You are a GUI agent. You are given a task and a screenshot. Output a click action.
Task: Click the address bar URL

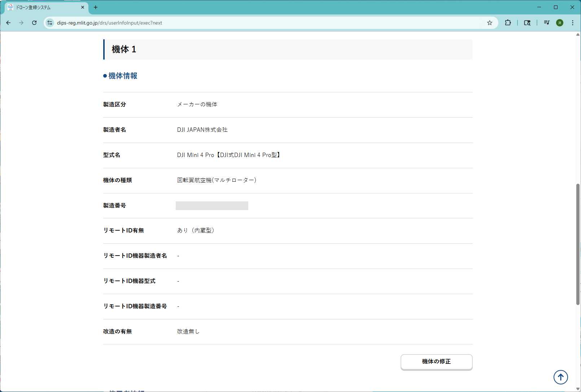(x=110, y=23)
